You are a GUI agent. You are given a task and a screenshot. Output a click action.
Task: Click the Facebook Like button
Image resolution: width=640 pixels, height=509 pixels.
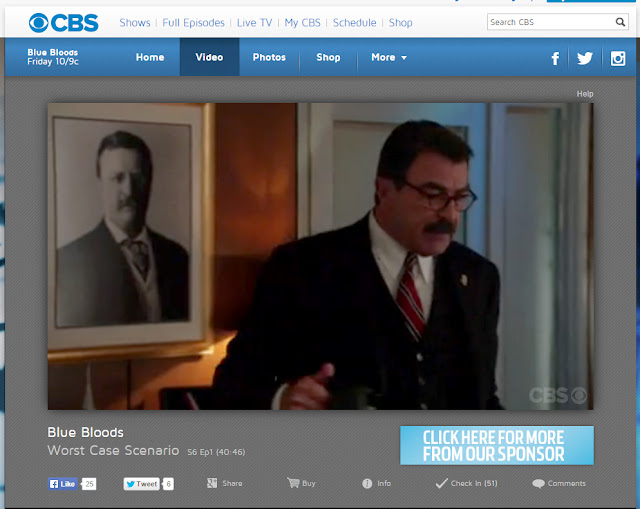tap(63, 484)
